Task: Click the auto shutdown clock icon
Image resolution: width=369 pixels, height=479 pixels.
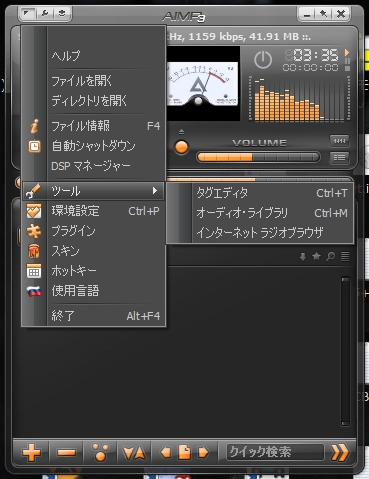Action: click(34, 146)
